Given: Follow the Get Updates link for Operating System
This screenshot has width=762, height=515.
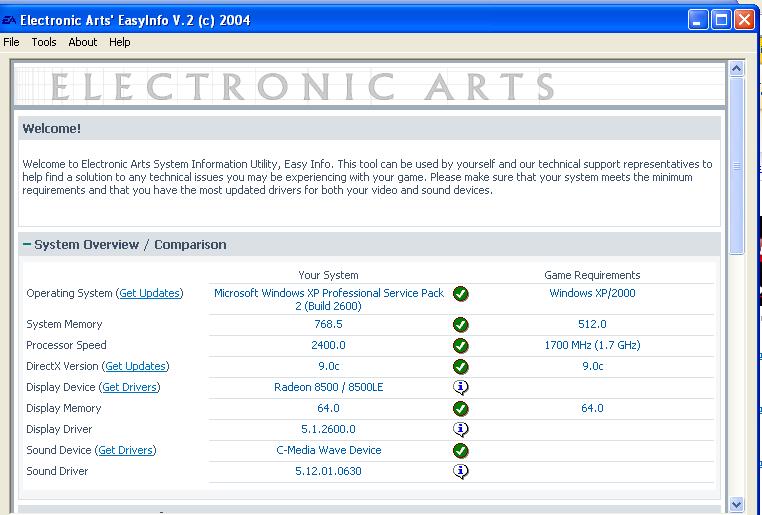Looking at the screenshot, I should click(x=150, y=293).
